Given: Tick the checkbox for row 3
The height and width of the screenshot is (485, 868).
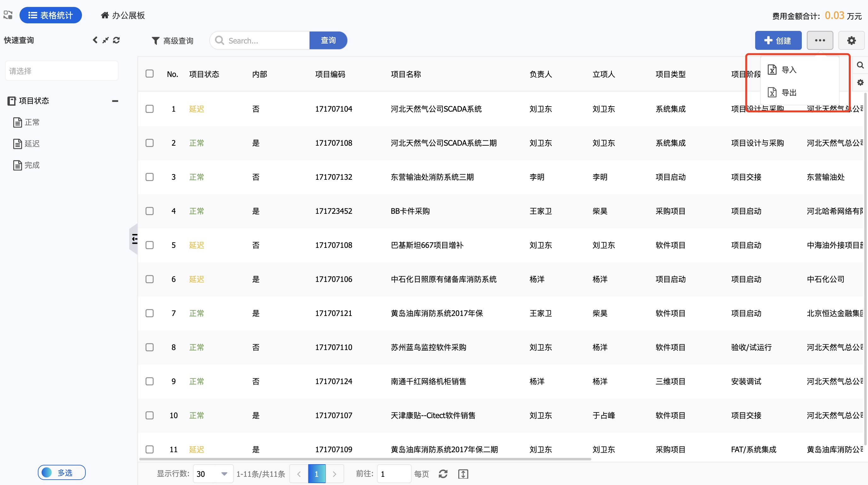Looking at the screenshot, I should pos(149,177).
